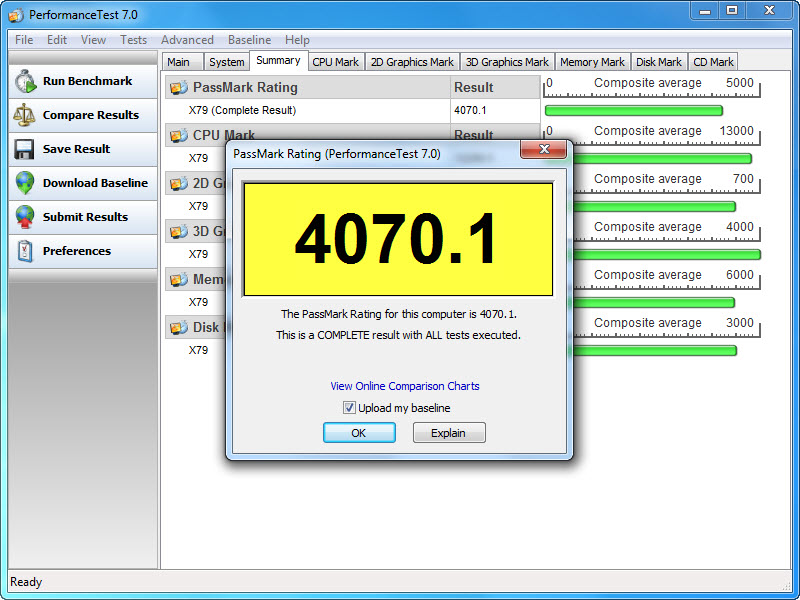This screenshot has height=600, width=800.
Task: Click the Disk row header icon
Action: pos(179,328)
